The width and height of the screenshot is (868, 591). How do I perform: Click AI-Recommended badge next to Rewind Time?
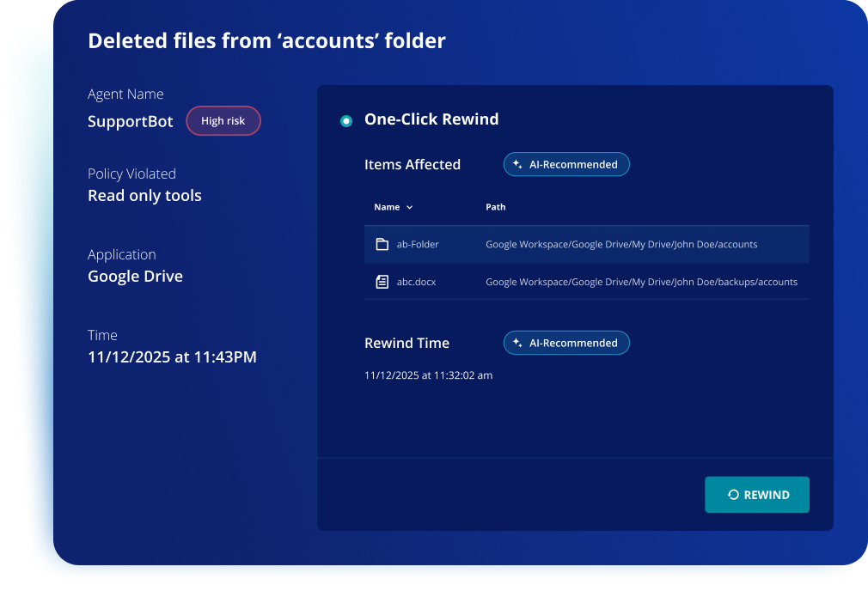566,344
